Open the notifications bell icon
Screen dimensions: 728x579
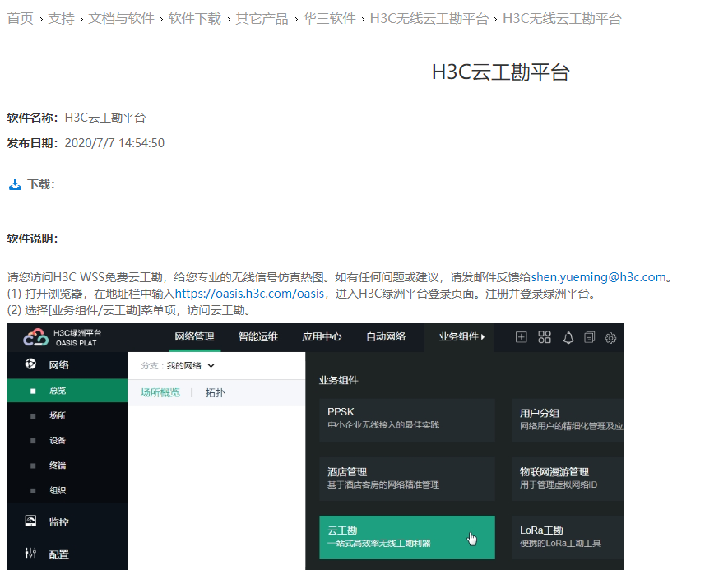tap(568, 337)
